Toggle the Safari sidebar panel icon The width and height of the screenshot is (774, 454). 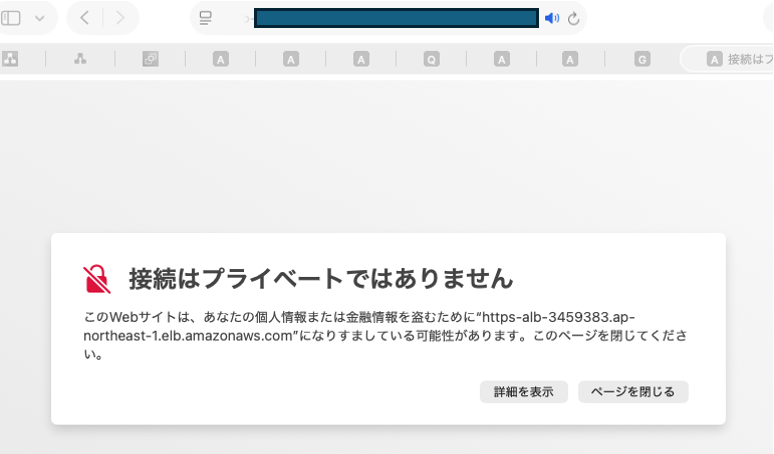[11, 18]
